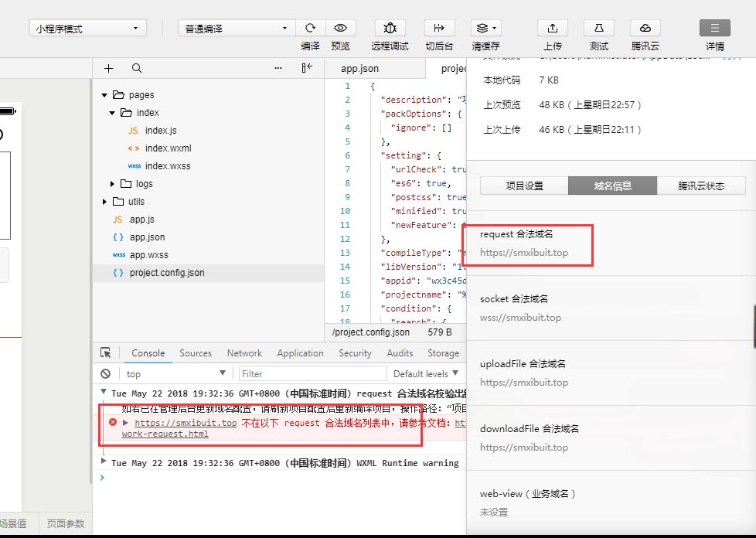Select element inspector arrow icon
The height and width of the screenshot is (538, 756).
[x=106, y=353]
